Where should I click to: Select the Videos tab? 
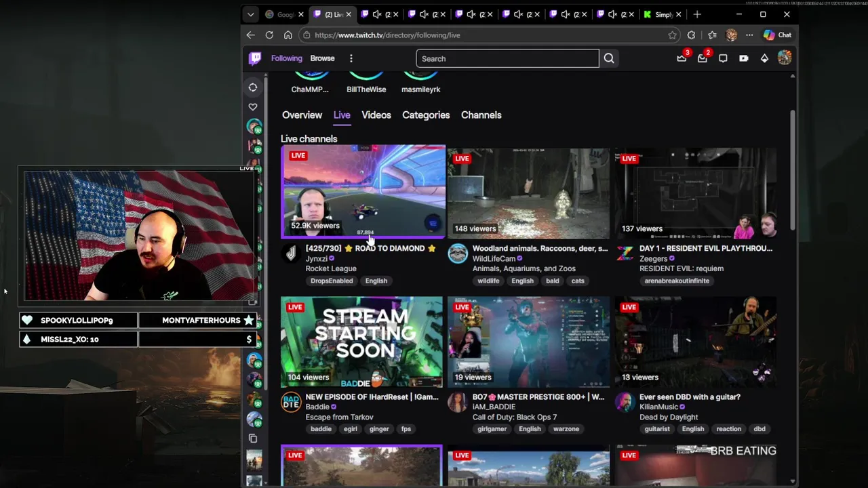pos(376,115)
